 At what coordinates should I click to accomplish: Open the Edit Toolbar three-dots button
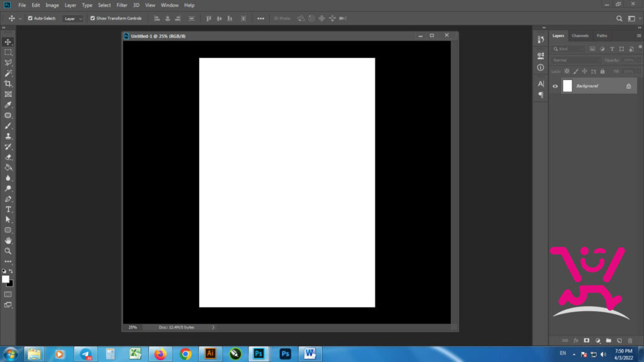[8, 261]
